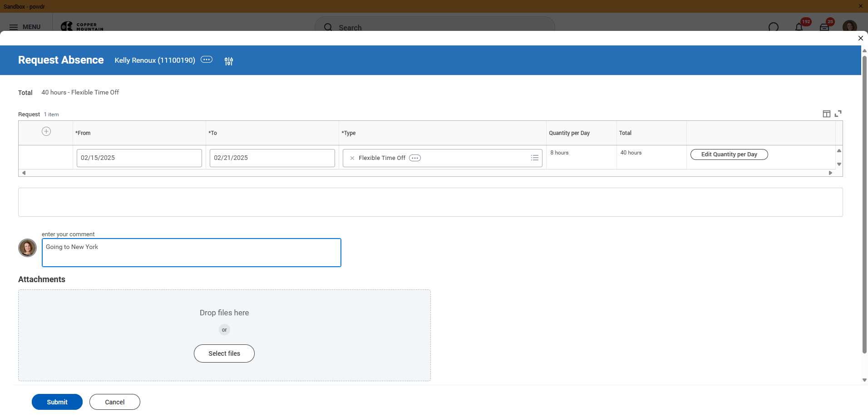Click the Search box
The width and height of the screenshot is (868, 418).
click(435, 27)
